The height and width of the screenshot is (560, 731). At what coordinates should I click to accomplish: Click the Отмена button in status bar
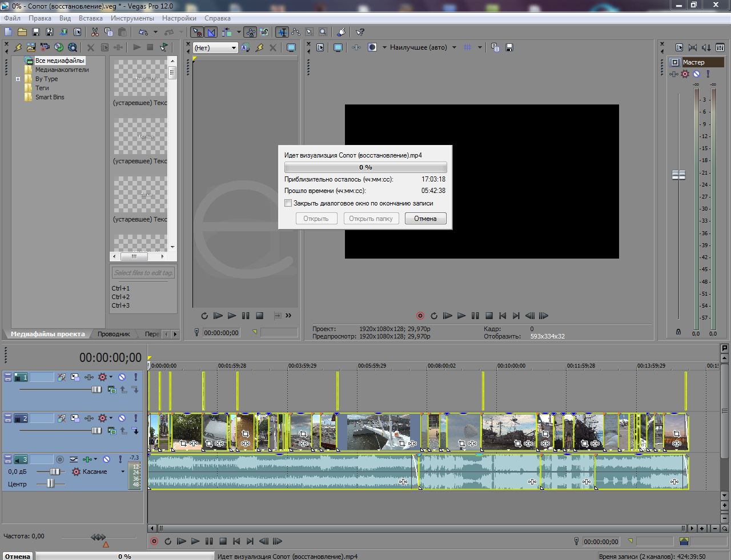[18, 556]
